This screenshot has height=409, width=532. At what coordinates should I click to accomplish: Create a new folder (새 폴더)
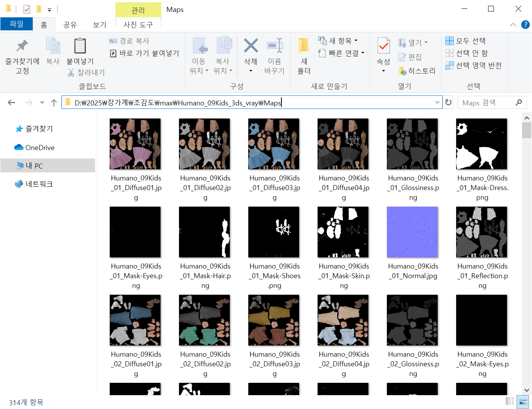click(304, 56)
